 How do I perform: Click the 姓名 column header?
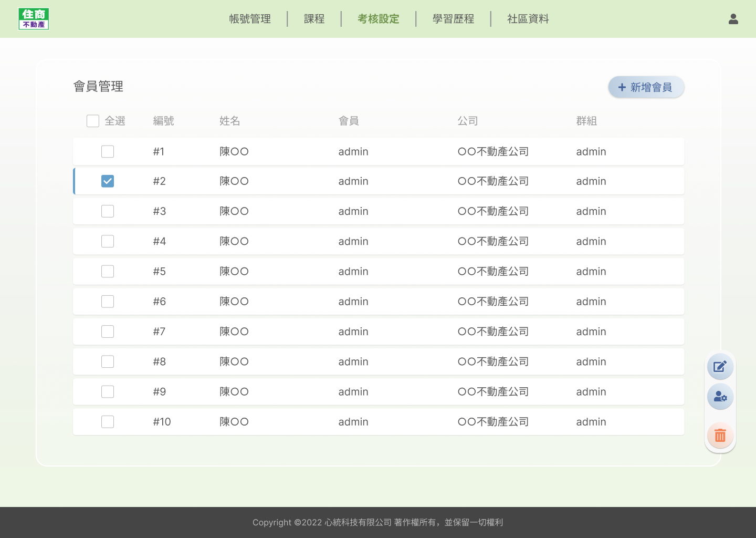pyautogui.click(x=229, y=121)
